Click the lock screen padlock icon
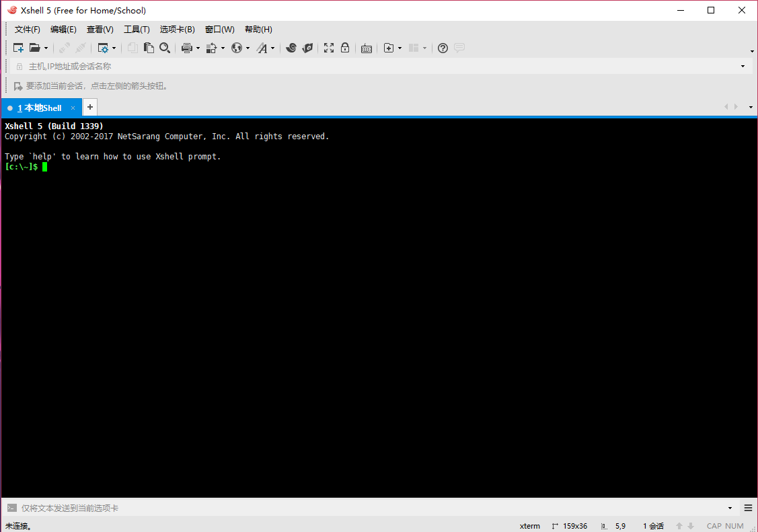The image size is (758, 532). click(344, 48)
